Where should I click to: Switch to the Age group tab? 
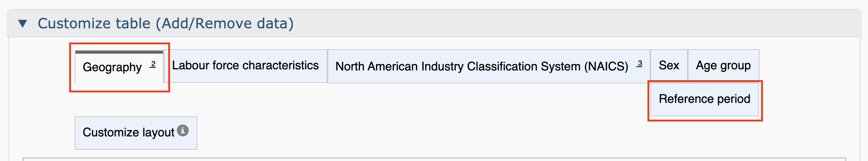pos(723,66)
